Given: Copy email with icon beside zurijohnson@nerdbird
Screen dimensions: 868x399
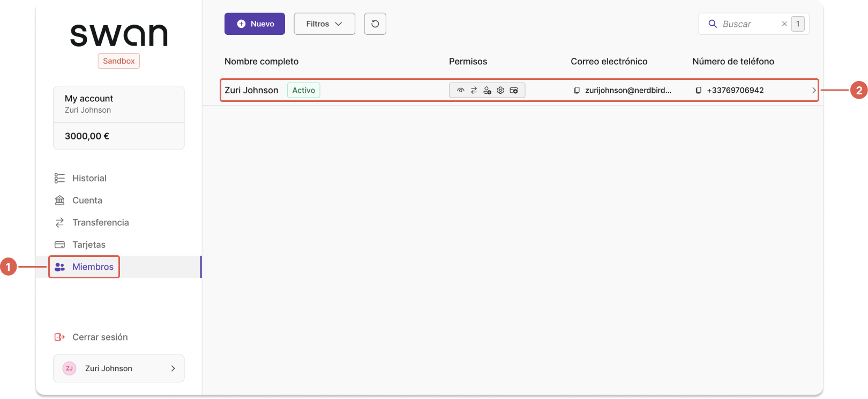Looking at the screenshot, I should 577,90.
